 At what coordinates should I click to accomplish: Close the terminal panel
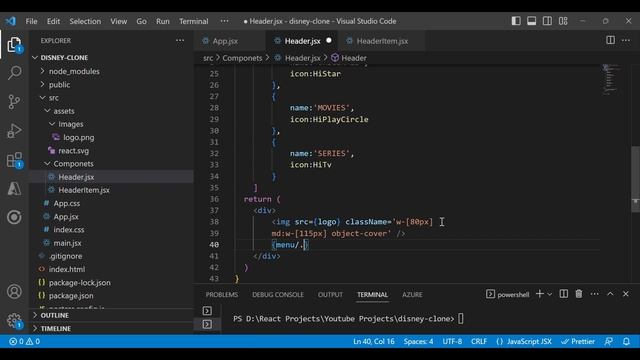pyautogui.click(x=626, y=294)
